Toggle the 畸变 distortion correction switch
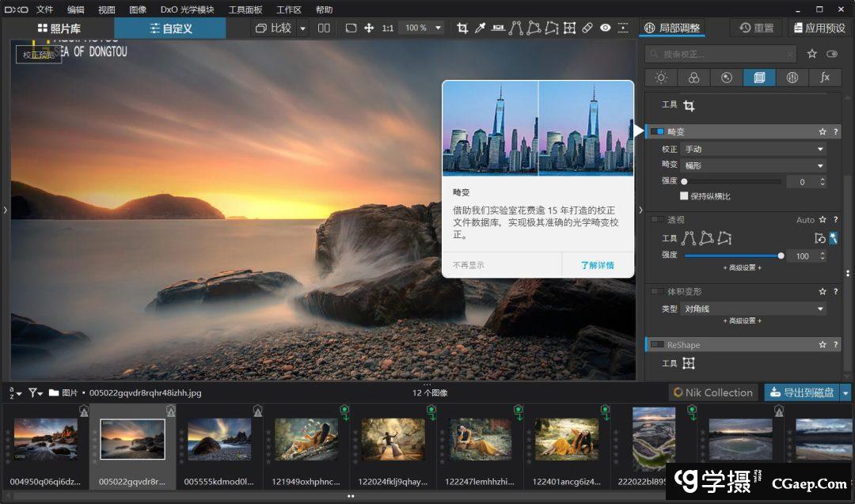Viewport: 855px width, 504px height. 657,132
